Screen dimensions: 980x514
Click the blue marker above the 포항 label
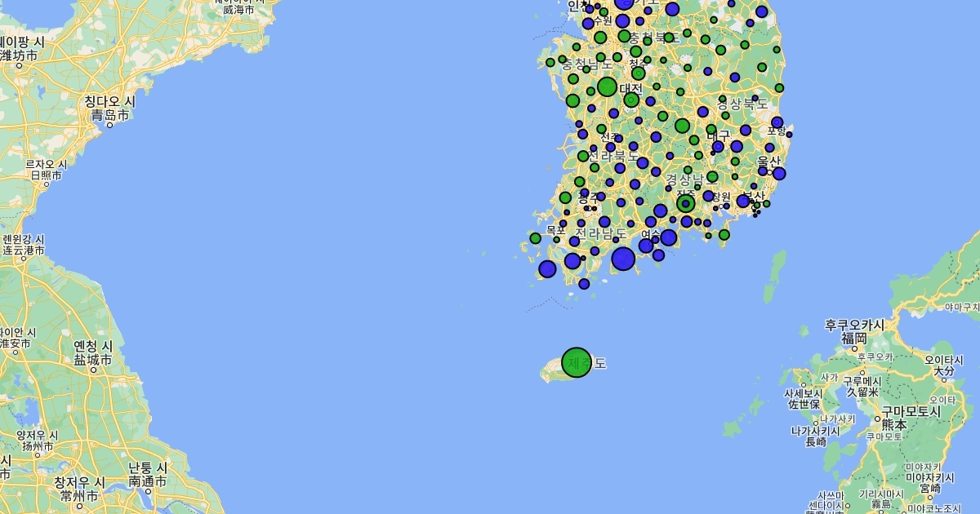[777, 122]
